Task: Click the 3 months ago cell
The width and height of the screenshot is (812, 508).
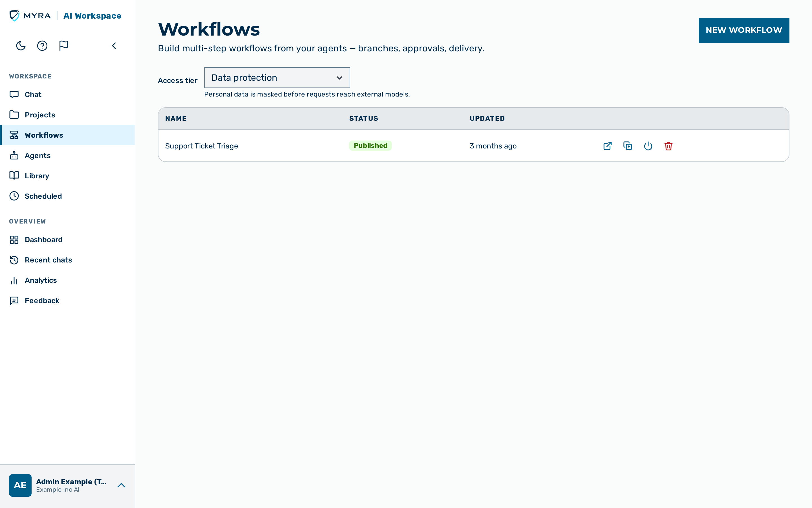Action: 493,146
